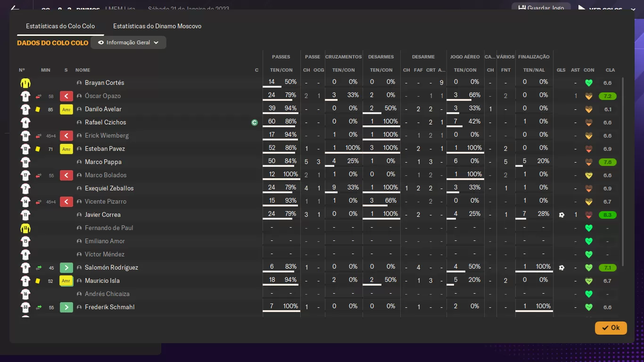The height and width of the screenshot is (362, 644).
Task: Open Marco Pappa player profile
Action: point(103,162)
